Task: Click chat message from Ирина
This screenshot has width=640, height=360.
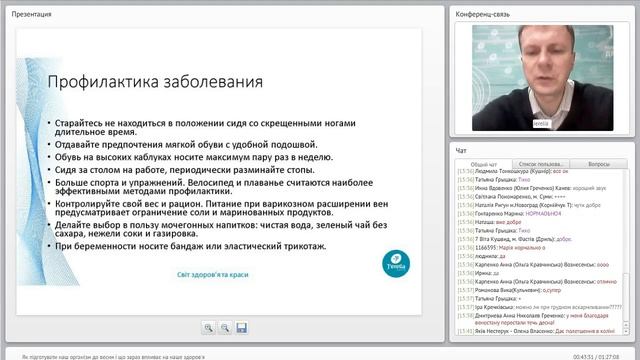Action: click(x=478, y=273)
